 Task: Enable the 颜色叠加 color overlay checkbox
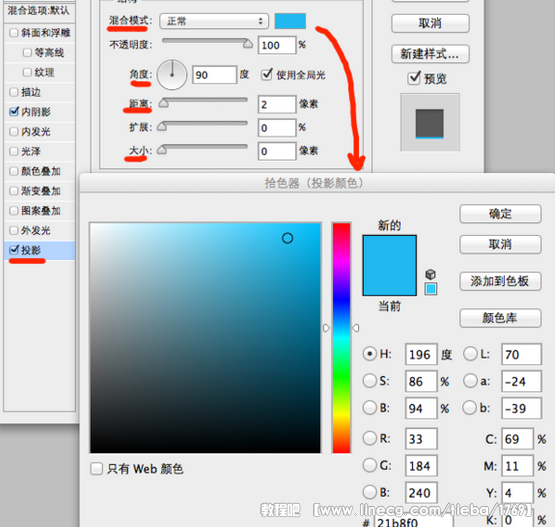coord(14,171)
